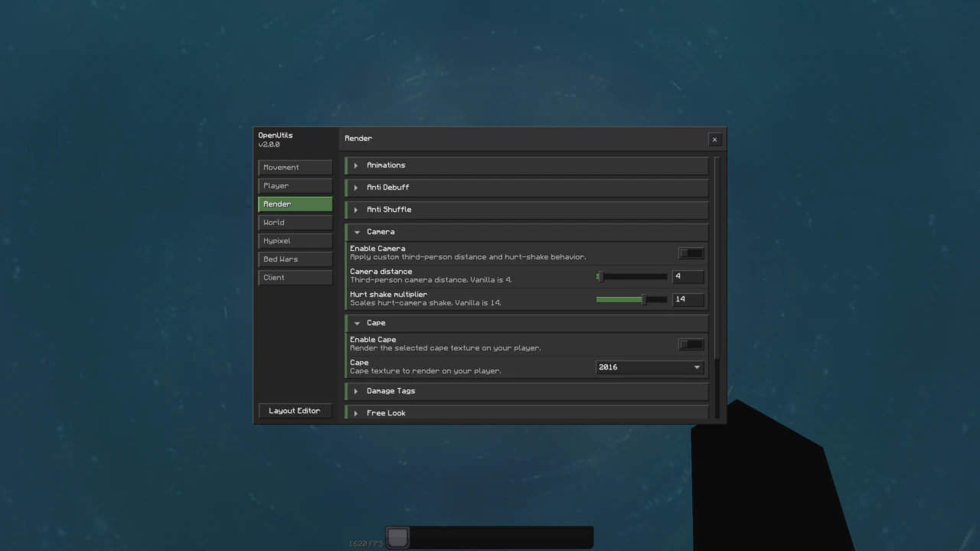This screenshot has height=551, width=980.
Task: Open the Layout Editor button
Action: click(x=295, y=411)
